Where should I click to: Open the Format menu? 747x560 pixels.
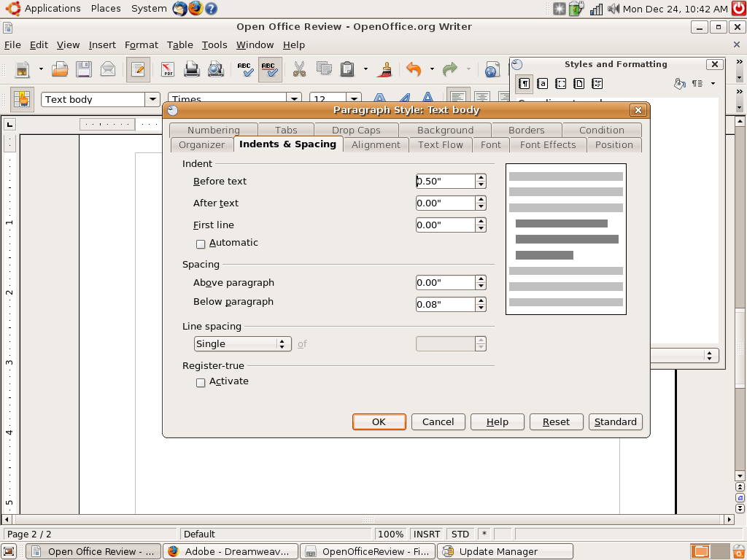click(x=141, y=44)
